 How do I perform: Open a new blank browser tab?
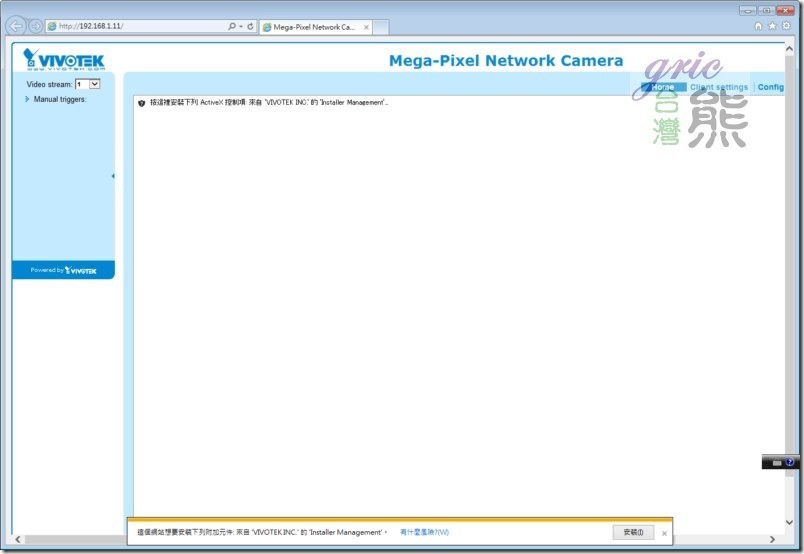(x=380, y=27)
